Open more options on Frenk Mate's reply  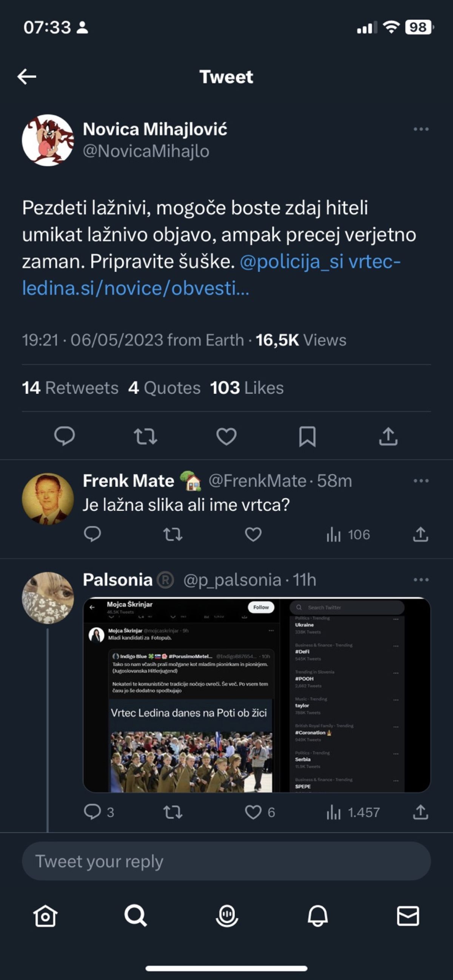pyautogui.click(x=421, y=481)
